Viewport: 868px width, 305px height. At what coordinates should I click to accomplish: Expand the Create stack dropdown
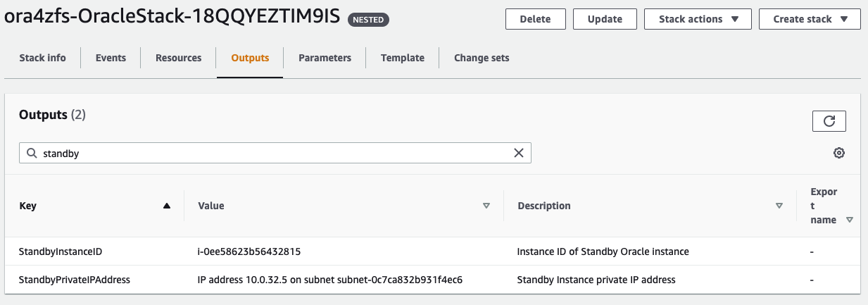(810, 19)
